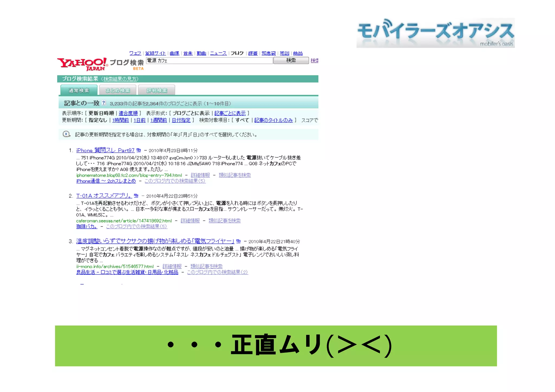Click the bold ブログごとに表示 option
This screenshot has width=555, height=392.
tap(191, 113)
